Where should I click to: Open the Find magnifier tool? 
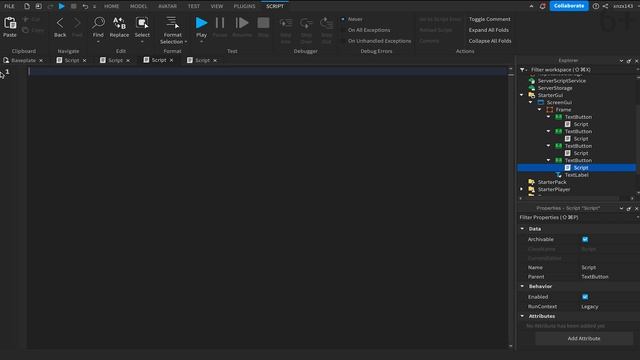(x=98, y=23)
